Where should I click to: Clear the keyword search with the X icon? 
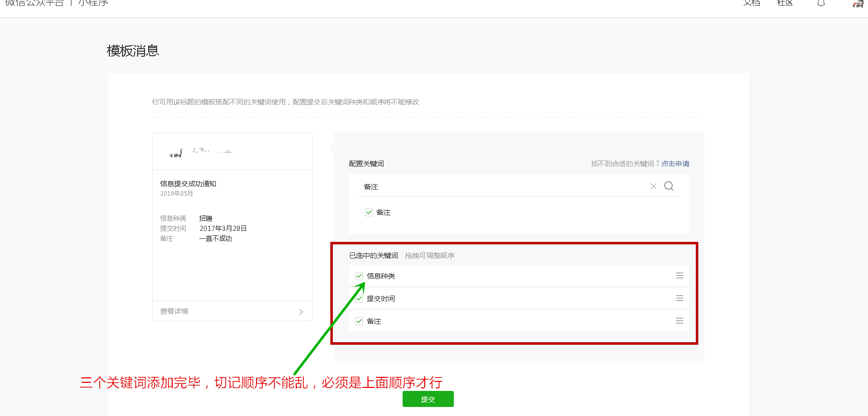click(653, 186)
